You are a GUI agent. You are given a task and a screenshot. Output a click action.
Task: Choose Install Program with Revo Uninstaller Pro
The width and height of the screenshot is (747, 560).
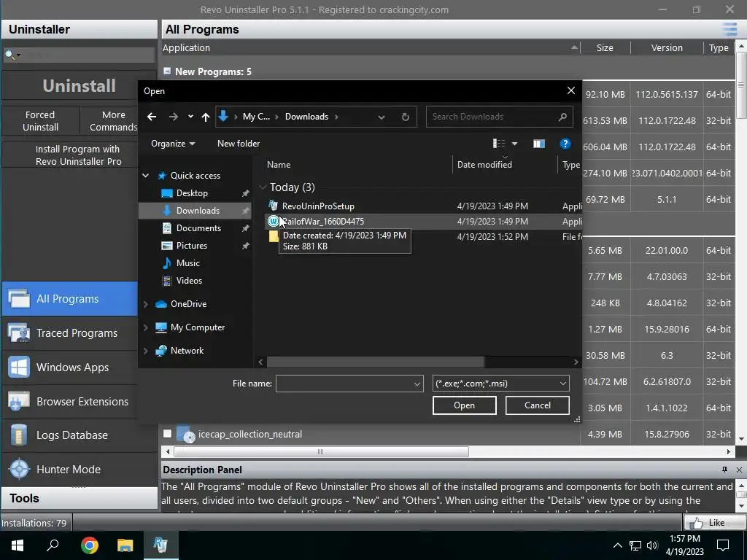79,155
